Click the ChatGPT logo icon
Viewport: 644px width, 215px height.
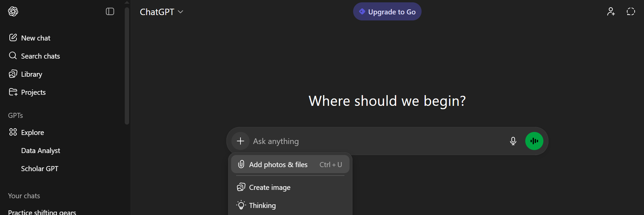tap(13, 11)
